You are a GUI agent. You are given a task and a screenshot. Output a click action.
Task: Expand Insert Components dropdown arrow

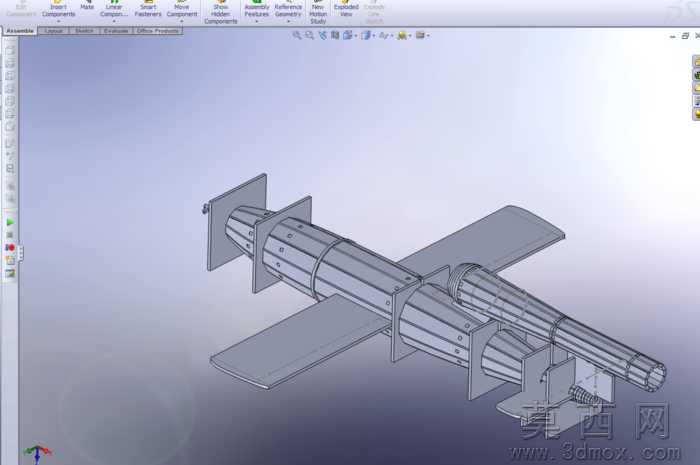[x=58, y=21]
